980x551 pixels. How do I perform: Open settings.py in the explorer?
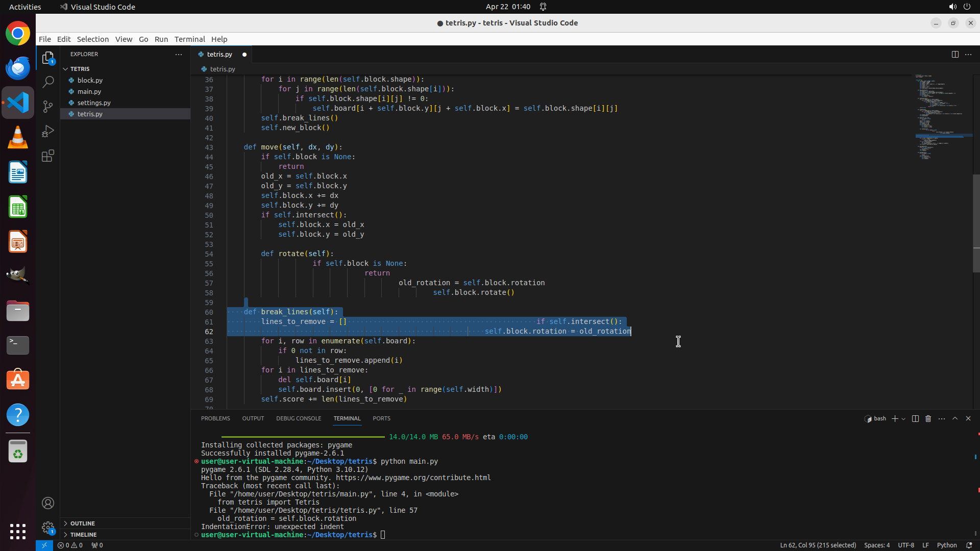(x=94, y=103)
